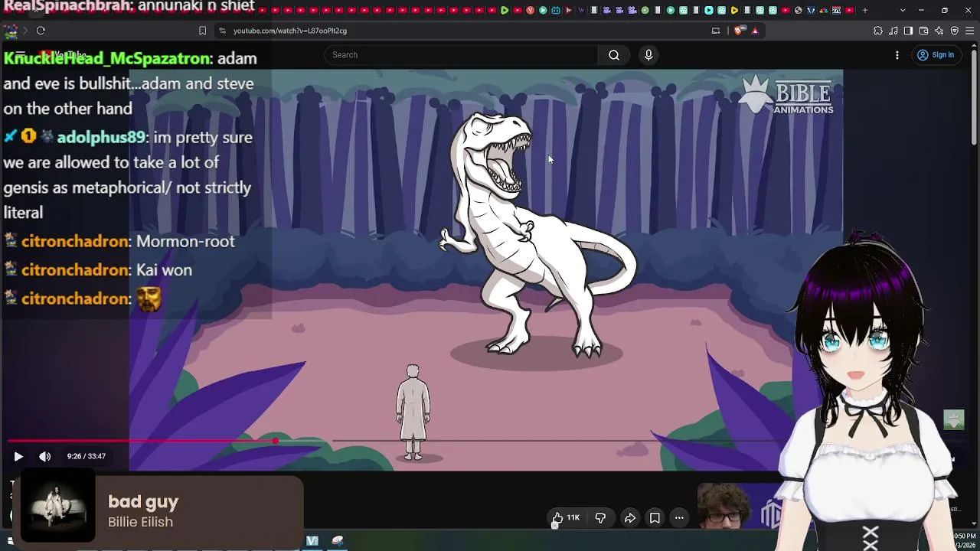
Task: Click the 9:26 / 33:47 time display
Action: click(87, 456)
